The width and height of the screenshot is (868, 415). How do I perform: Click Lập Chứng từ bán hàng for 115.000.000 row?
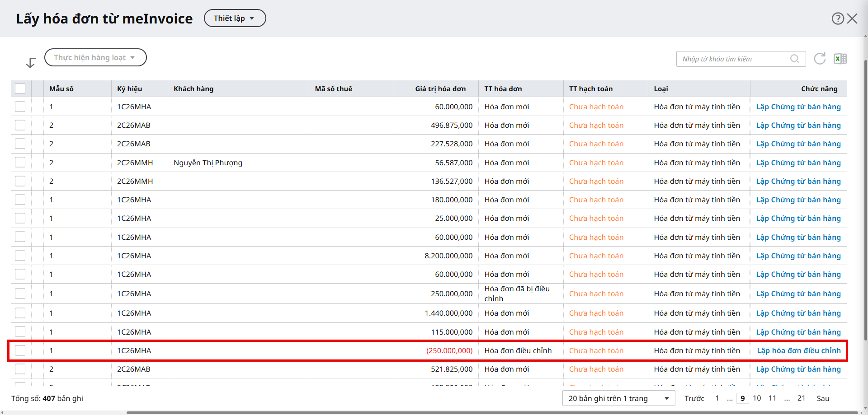(798, 332)
